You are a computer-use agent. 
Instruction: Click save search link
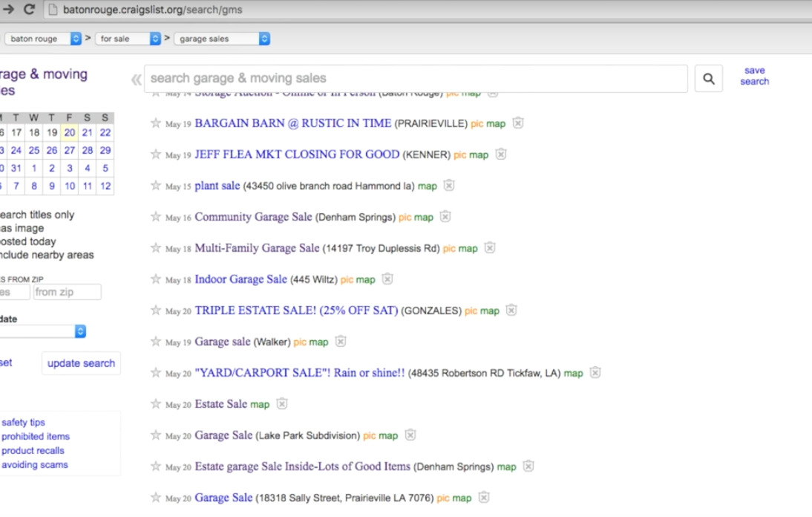[x=755, y=77]
